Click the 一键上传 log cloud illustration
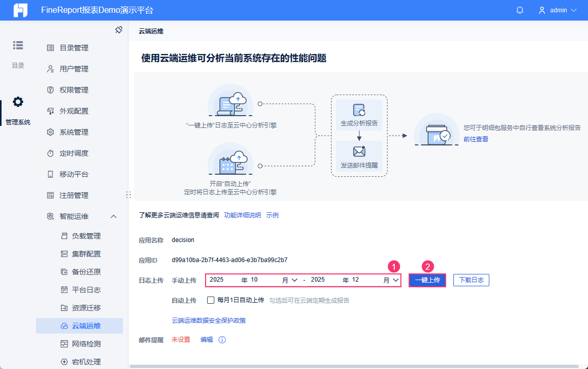Screen dimensions: 588x369 pyautogui.click(x=231, y=100)
